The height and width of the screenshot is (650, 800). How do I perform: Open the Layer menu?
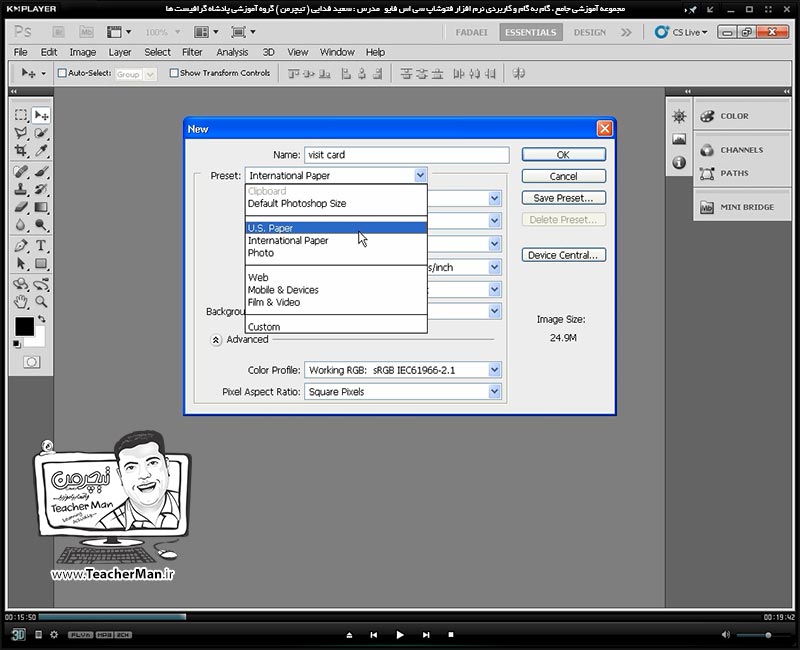[119, 52]
